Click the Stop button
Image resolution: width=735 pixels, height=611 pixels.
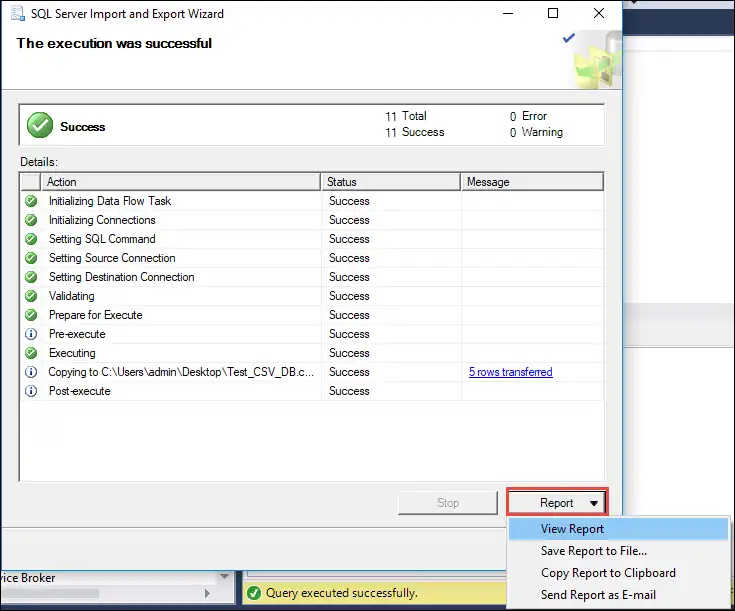pos(448,503)
